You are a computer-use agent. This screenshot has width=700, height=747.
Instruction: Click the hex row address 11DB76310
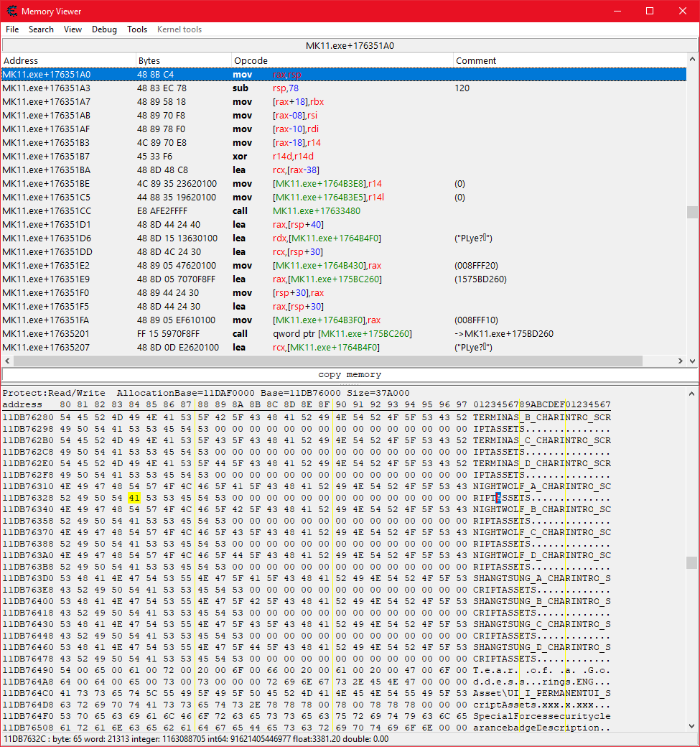pyautogui.click(x=28, y=486)
